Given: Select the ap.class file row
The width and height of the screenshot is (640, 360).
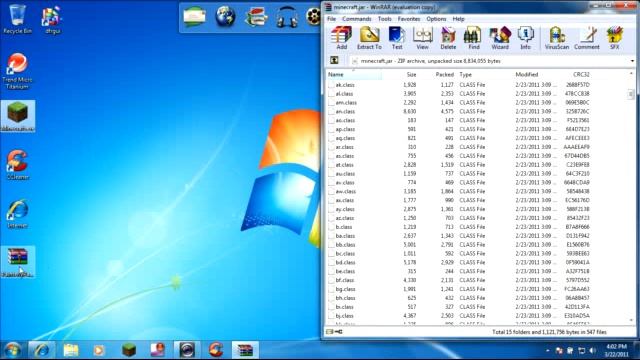Looking at the screenshot, I should click(459, 129).
